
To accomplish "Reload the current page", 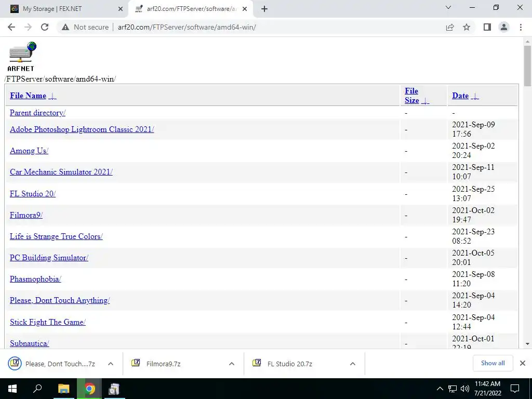I will pyautogui.click(x=45, y=27).
